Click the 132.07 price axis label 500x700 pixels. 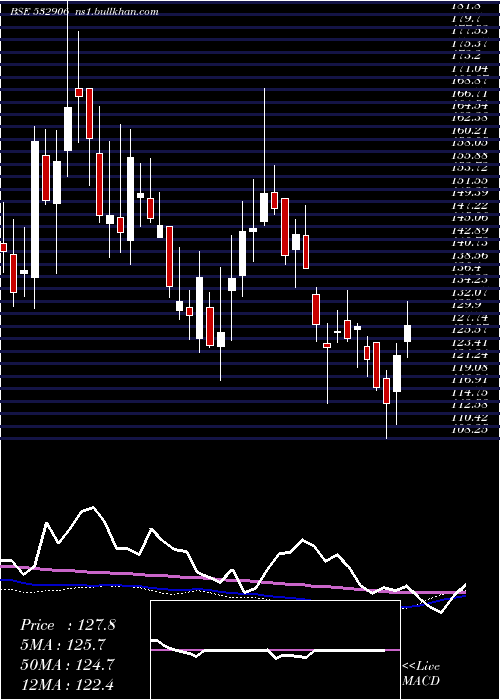tap(470, 293)
